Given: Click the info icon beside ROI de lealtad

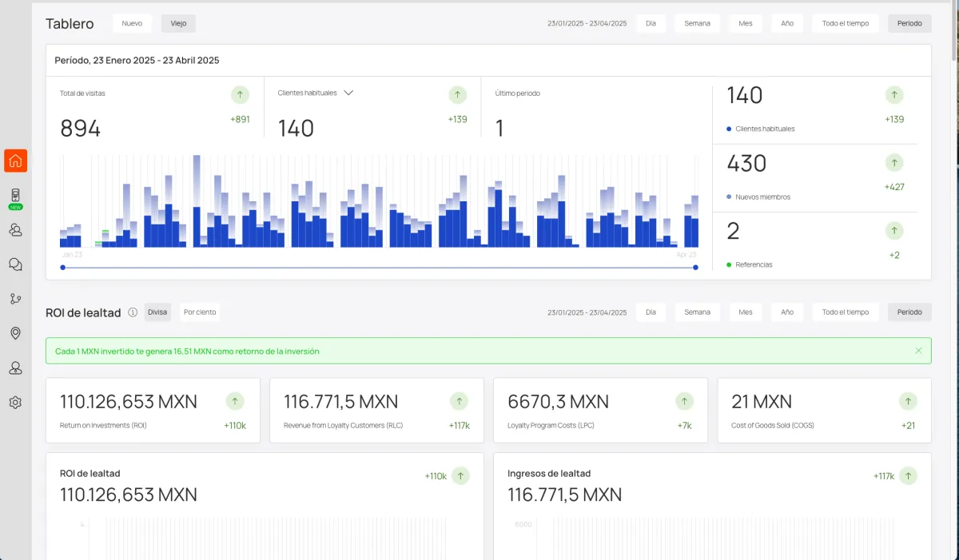Looking at the screenshot, I should [x=133, y=312].
